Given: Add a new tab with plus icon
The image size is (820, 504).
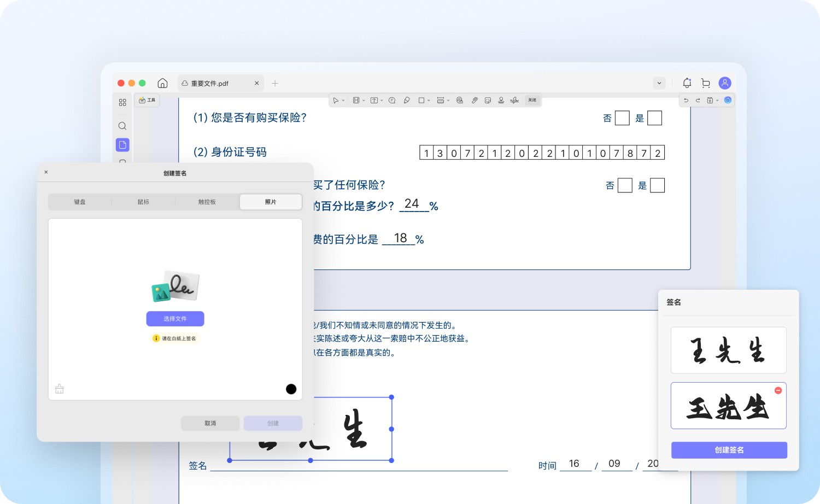Looking at the screenshot, I should 275,83.
